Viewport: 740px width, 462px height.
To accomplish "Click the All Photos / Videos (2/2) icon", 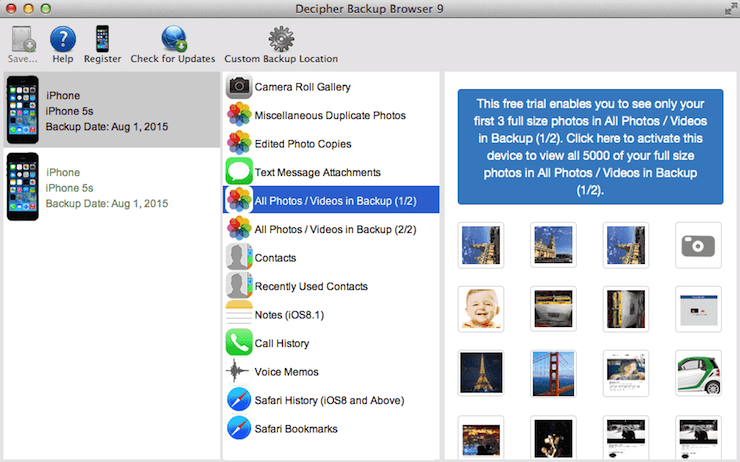I will pyautogui.click(x=239, y=228).
